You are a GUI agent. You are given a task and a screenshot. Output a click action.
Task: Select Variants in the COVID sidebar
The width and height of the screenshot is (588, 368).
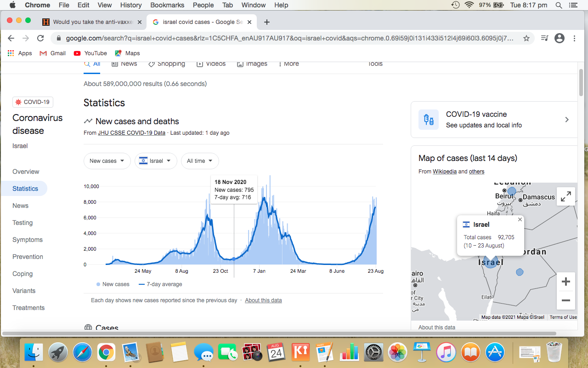click(x=24, y=291)
